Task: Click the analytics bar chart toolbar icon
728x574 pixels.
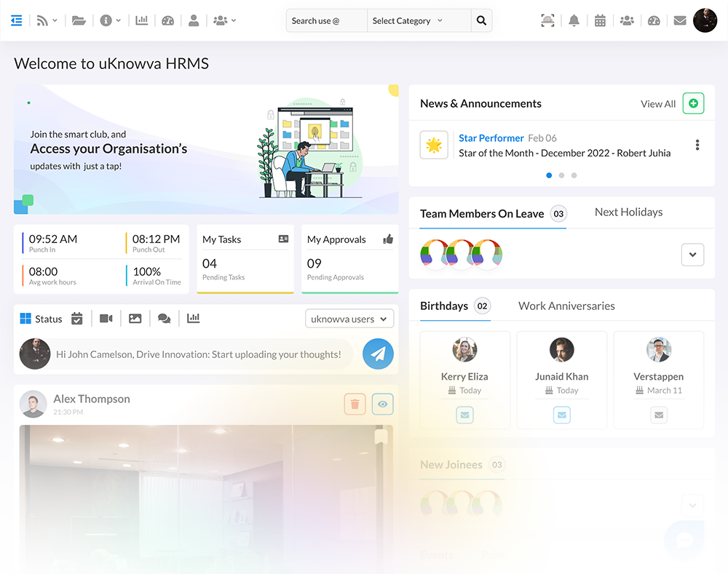Action: [142, 20]
